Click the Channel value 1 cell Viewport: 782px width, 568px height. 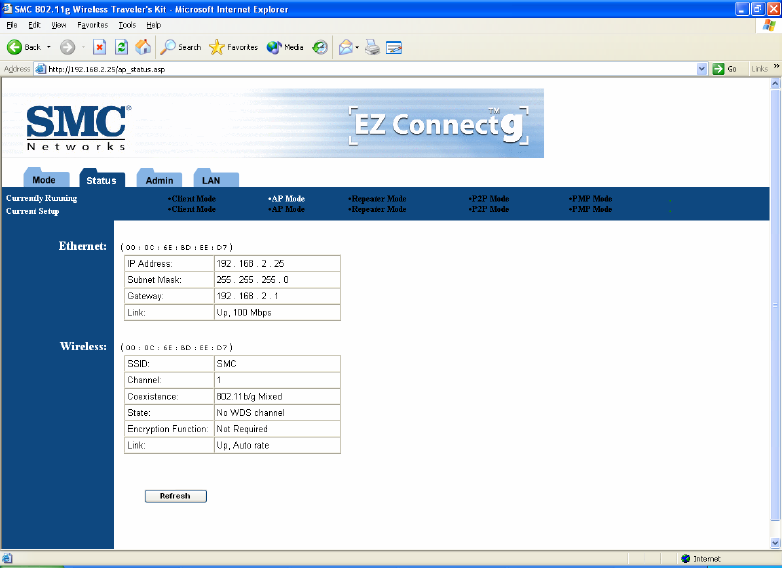(277, 380)
